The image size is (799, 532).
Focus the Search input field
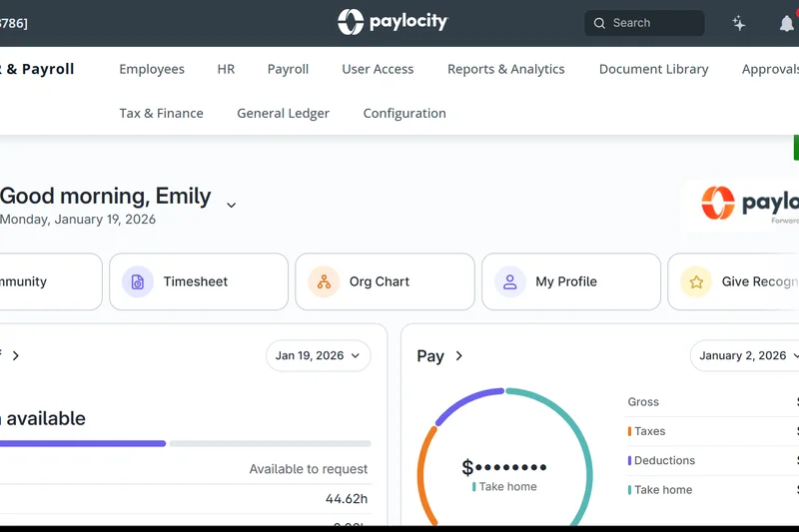pyautogui.click(x=644, y=23)
